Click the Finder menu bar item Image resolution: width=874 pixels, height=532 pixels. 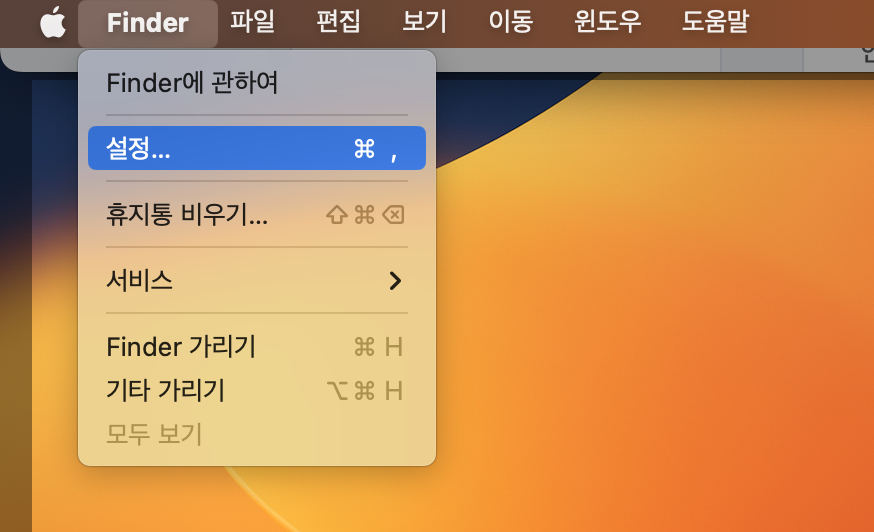point(148,23)
